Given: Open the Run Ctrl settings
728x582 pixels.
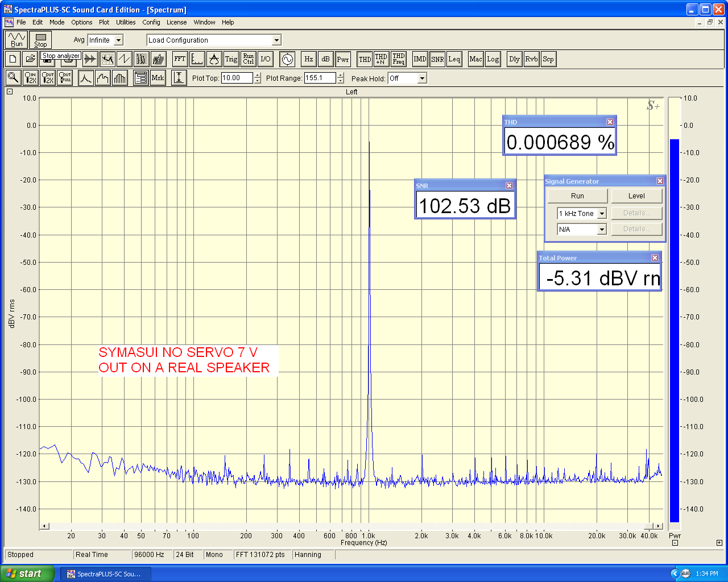Looking at the screenshot, I should (x=248, y=59).
